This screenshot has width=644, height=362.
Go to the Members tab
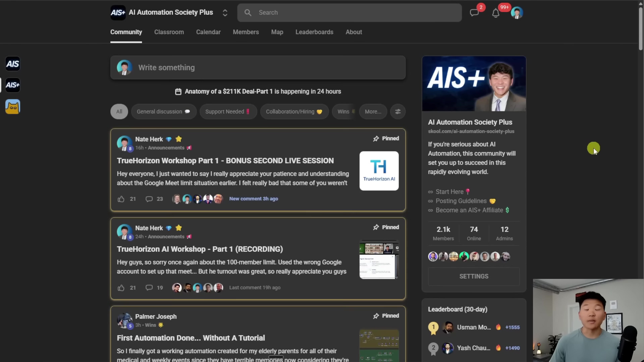[246, 32]
